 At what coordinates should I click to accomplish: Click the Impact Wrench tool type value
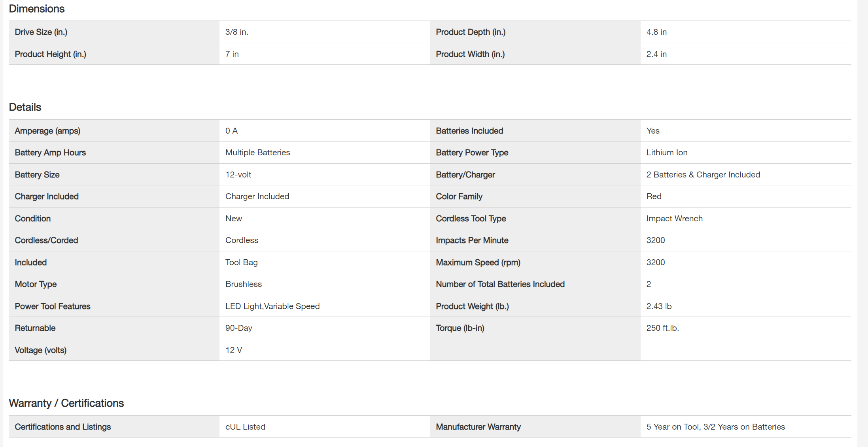pos(674,219)
